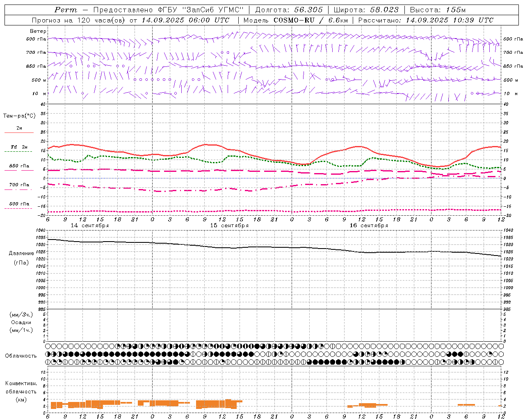Select the '10 м' wind level label on left
Viewport: 525px width, 420px height.
coord(39,94)
